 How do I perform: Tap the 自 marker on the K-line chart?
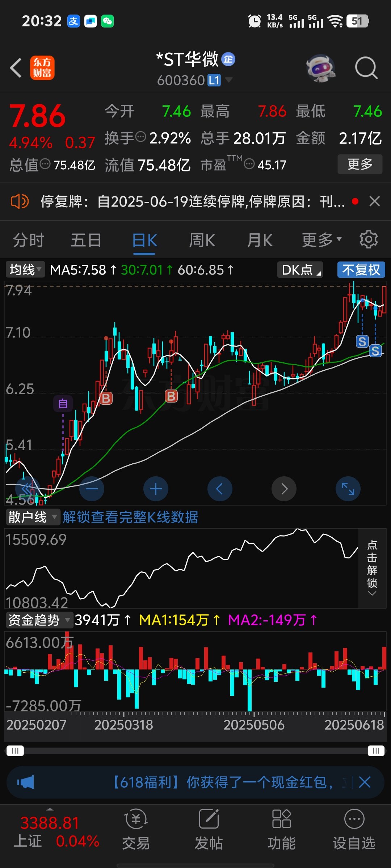tap(63, 404)
